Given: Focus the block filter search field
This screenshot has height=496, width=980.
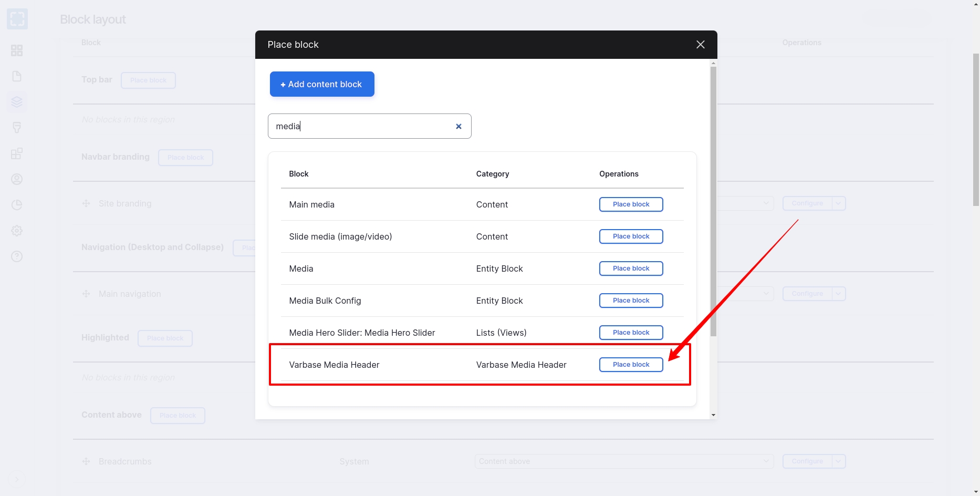Looking at the screenshot, I should point(362,127).
